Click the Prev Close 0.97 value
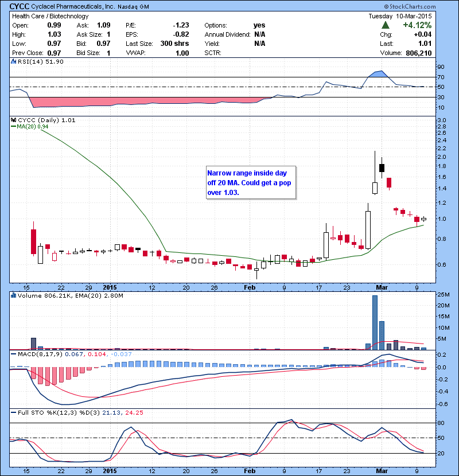 click(54, 53)
